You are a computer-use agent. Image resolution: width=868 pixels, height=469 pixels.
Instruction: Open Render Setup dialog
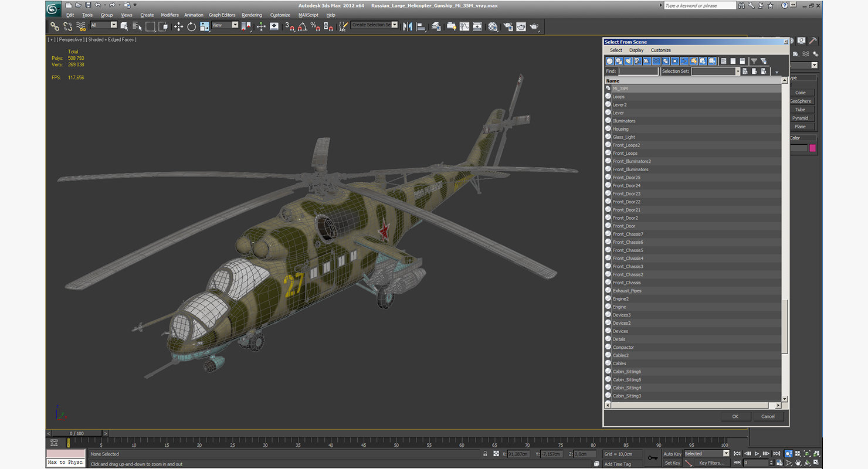point(507,26)
